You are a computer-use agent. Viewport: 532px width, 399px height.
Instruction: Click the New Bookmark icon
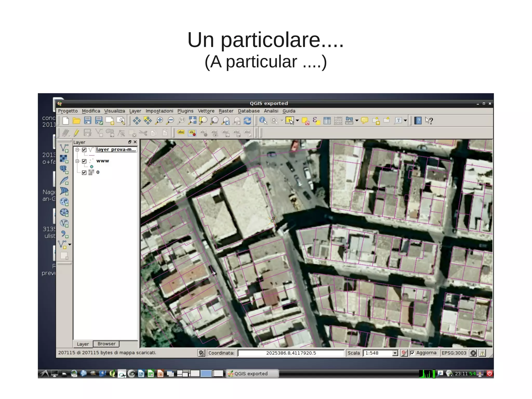click(x=376, y=121)
